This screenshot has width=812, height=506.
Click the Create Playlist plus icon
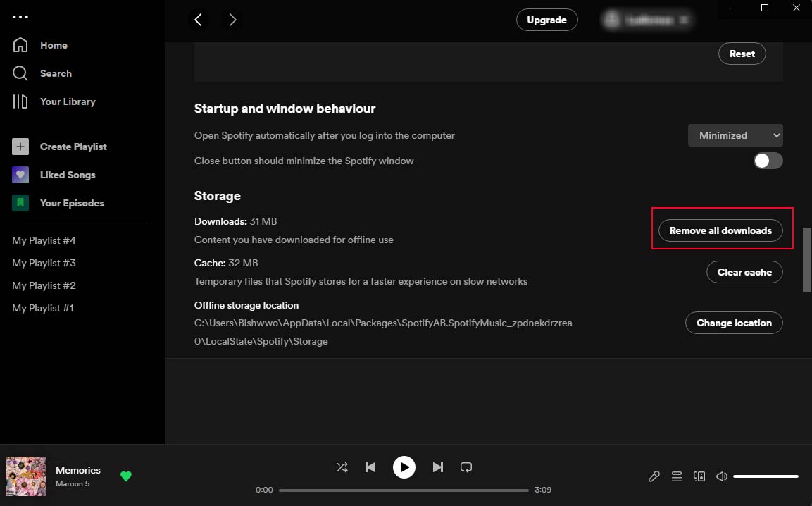click(x=20, y=147)
